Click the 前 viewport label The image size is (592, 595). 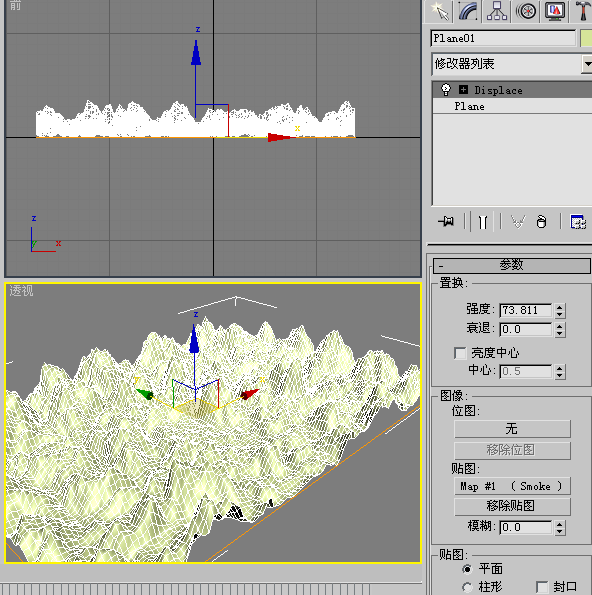pos(15,5)
